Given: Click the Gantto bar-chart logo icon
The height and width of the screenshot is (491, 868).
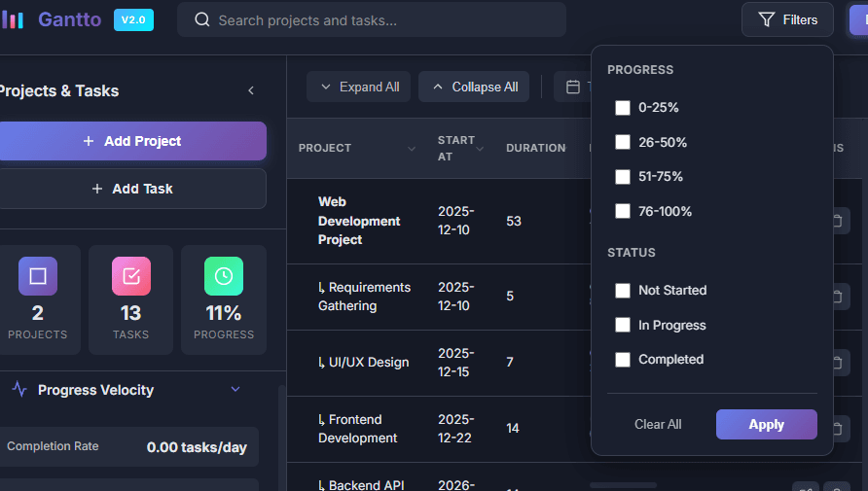Looking at the screenshot, I should pos(13,19).
